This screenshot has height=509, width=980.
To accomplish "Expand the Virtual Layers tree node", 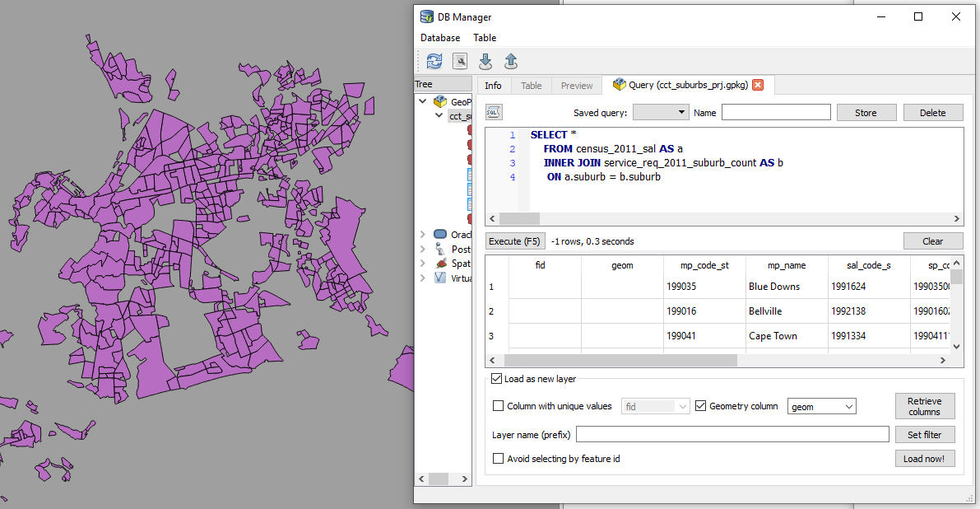I will (x=423, y=278).
